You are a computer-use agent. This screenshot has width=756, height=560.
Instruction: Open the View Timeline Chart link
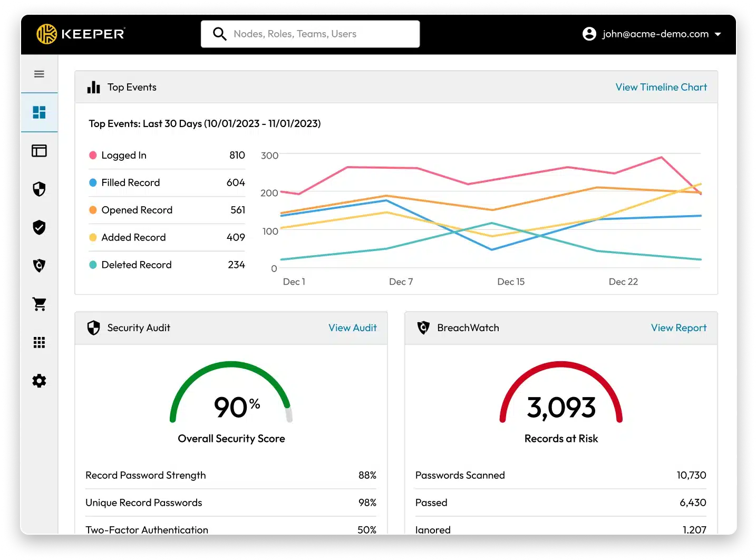pos(661,87)
